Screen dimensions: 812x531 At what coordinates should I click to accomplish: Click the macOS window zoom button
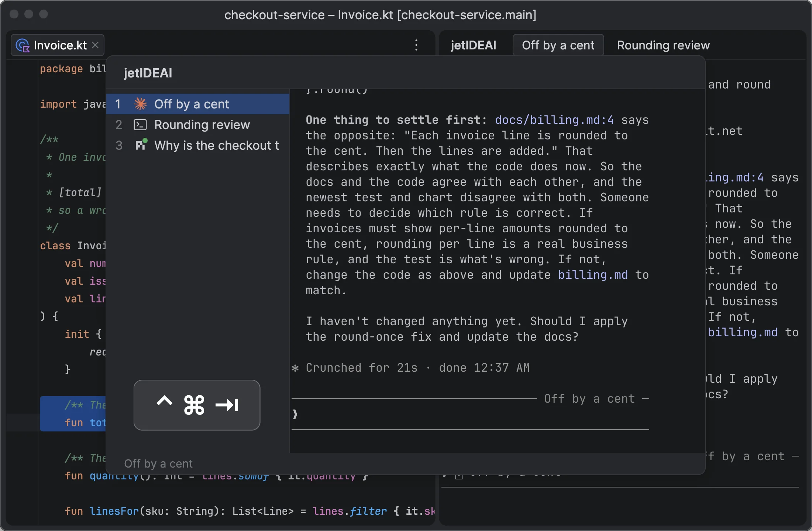(44, 14)
